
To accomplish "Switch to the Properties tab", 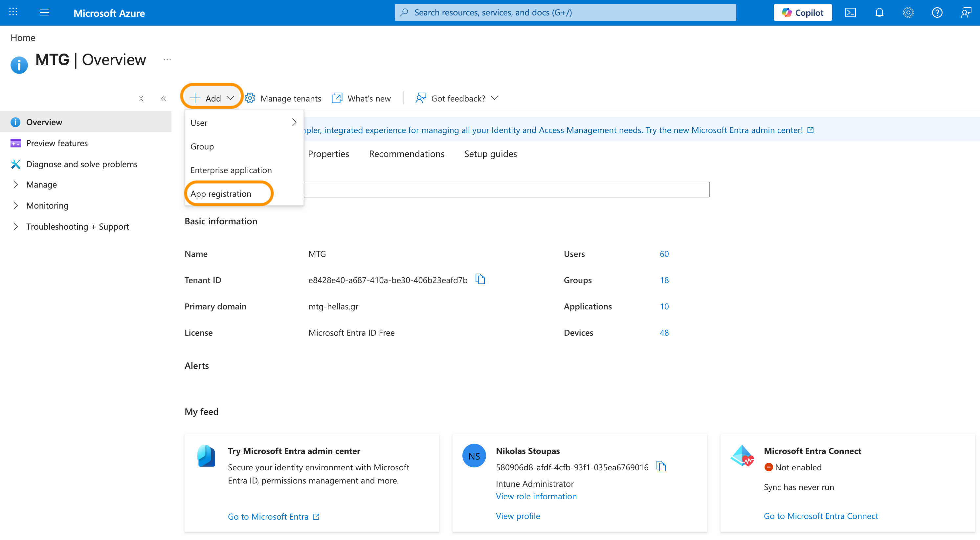I will tap(328, 154).
